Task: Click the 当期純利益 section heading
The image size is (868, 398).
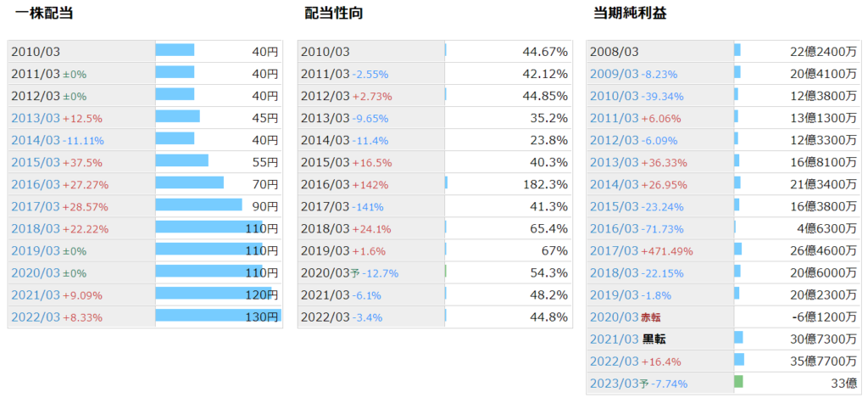Action: tap(630, 14)
